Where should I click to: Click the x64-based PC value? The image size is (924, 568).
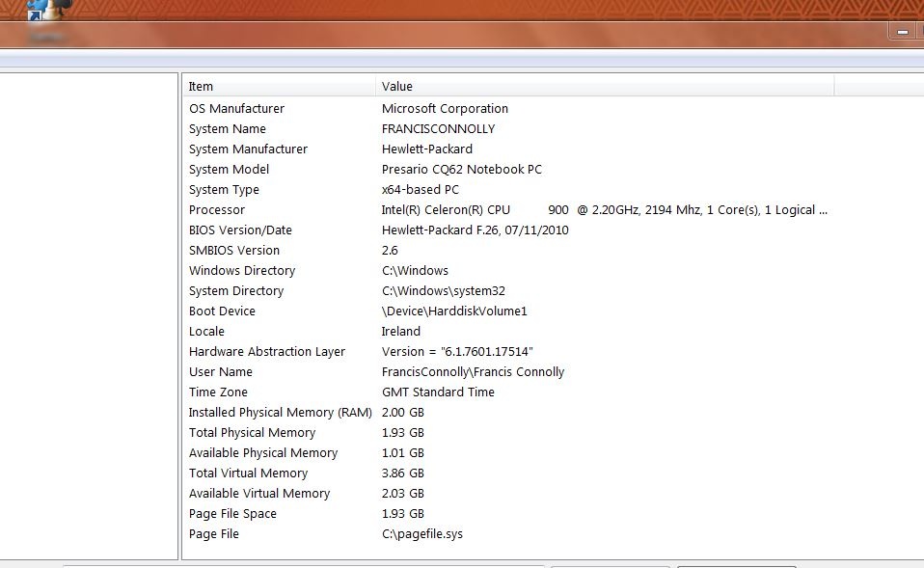[421, 190]
